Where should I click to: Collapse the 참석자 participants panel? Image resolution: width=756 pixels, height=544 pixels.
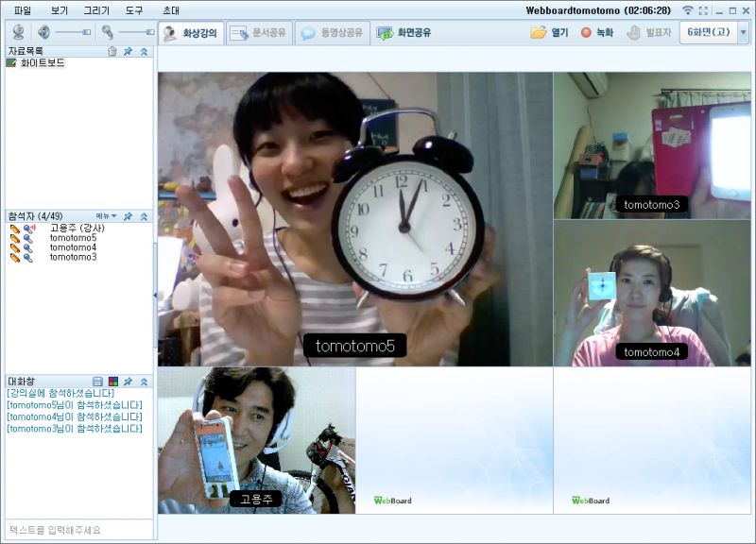tap(144, 216)
